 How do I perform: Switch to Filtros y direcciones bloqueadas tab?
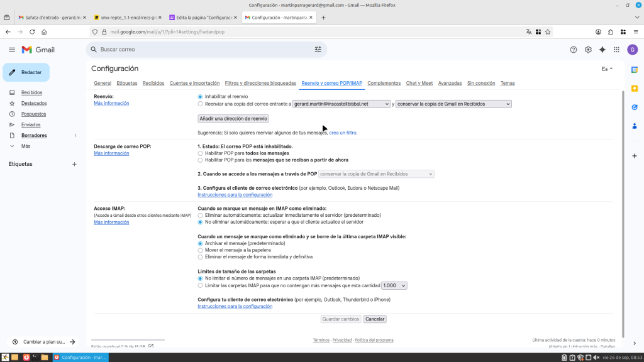(260, 83)
